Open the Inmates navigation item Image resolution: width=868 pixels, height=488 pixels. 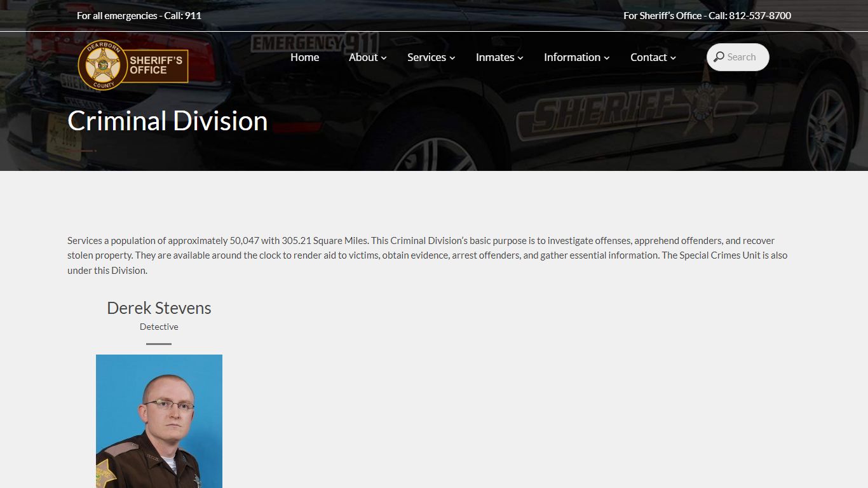494,57
